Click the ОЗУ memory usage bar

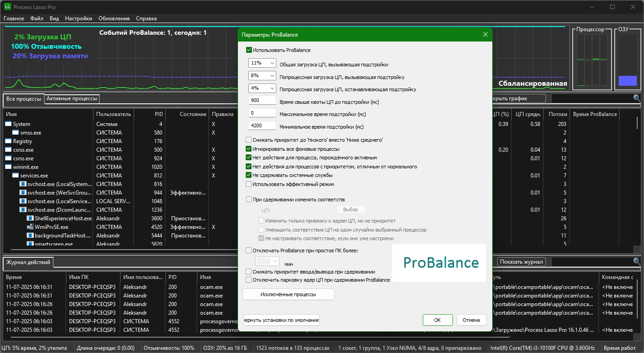[627, 80]
